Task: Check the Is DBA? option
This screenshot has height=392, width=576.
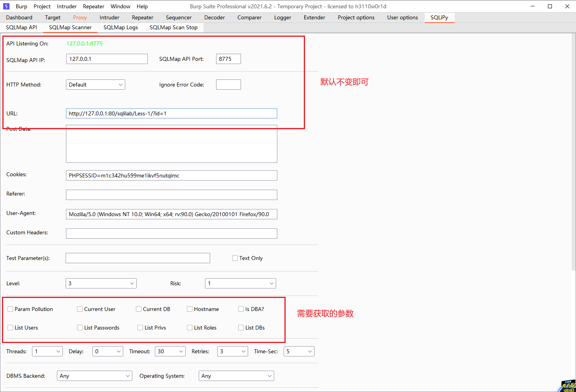Action: point(241,309)
